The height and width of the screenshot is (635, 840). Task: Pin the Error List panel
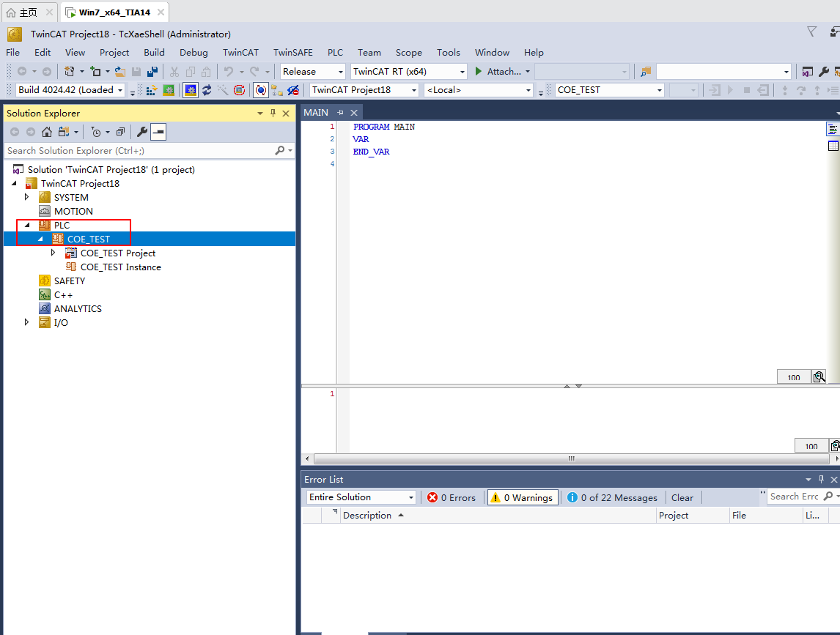click(821, 479)
